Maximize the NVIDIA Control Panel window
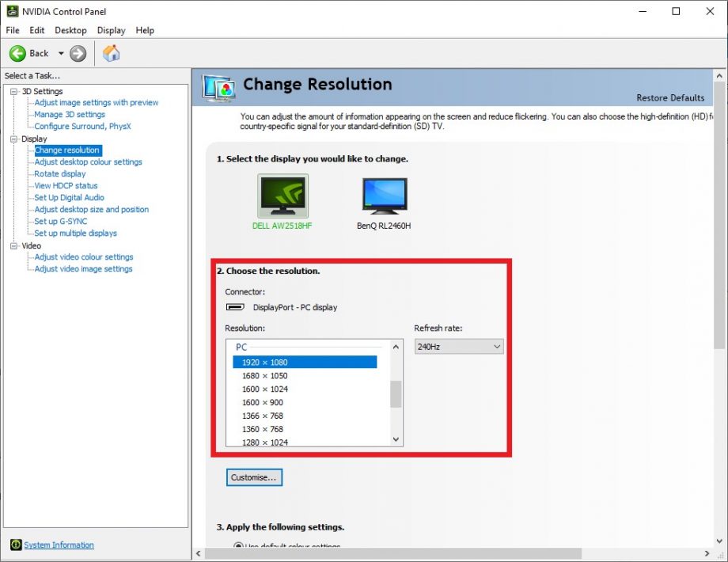Screen dimensions: 728x562 pos(676,11)
